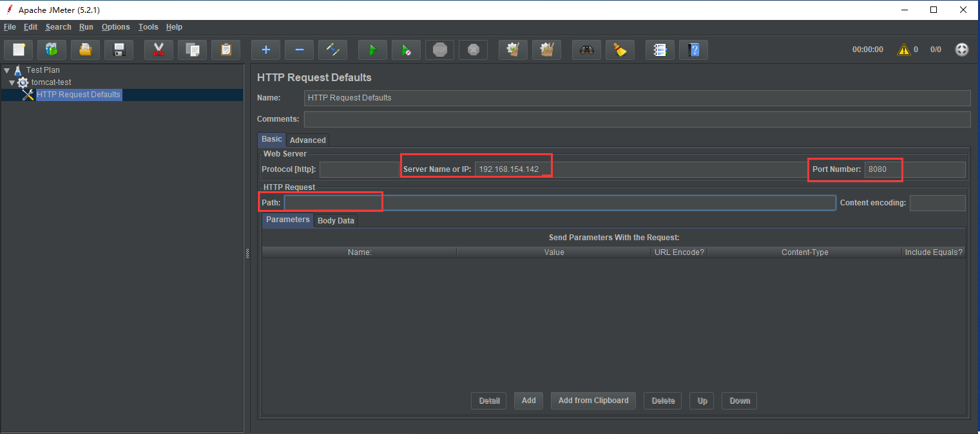Click the remote engines indicator icon

962,50
